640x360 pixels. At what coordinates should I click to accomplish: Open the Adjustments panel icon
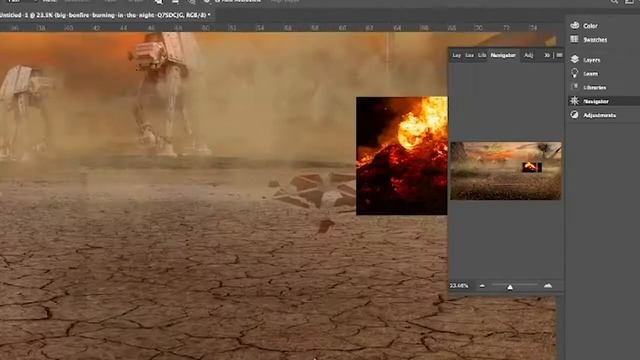tap(575, 115)
